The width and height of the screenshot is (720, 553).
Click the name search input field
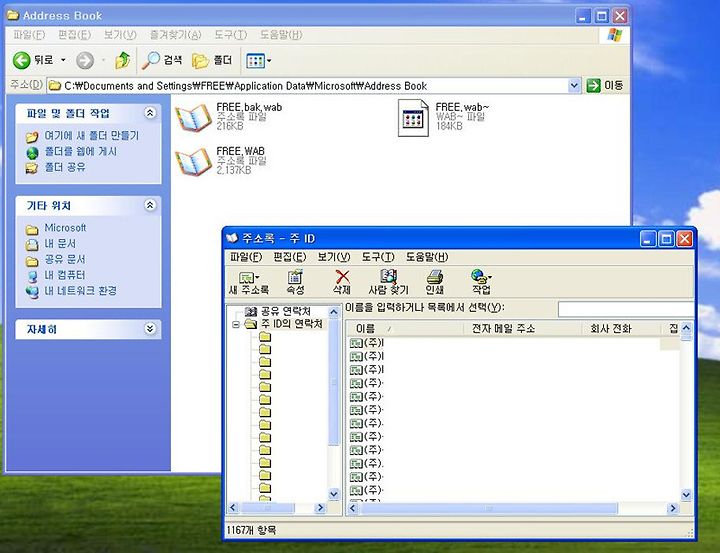coord(625,310)
